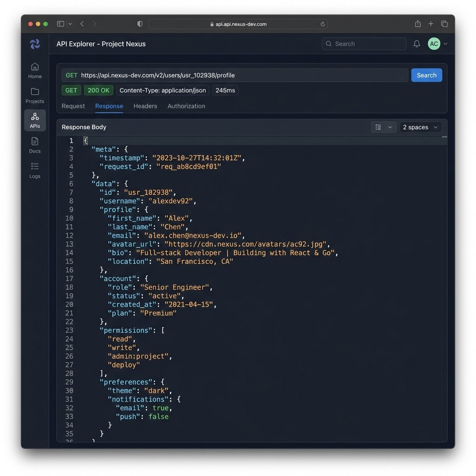
Task: Click line number 1 in gutter
Action: click(71, 140)
